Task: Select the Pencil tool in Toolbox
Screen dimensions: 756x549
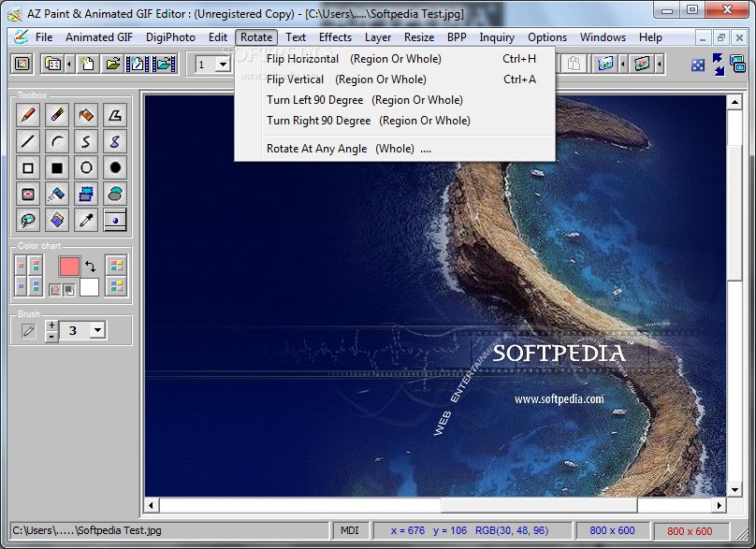Action: 28,115
